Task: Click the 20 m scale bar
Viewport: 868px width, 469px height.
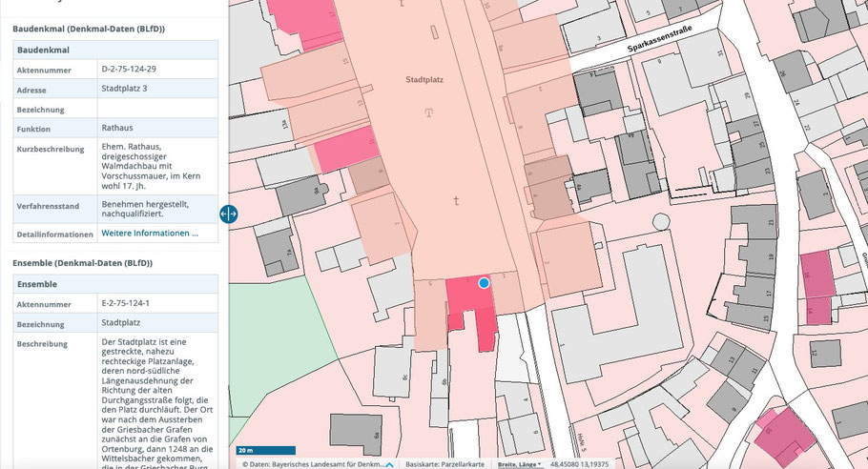Action: point(266,451)
